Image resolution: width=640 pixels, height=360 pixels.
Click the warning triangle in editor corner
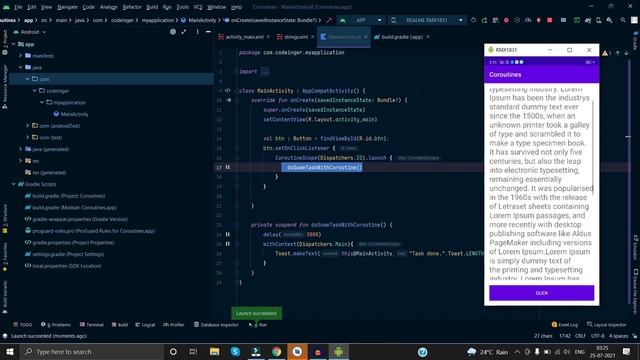tap(605, 53)
